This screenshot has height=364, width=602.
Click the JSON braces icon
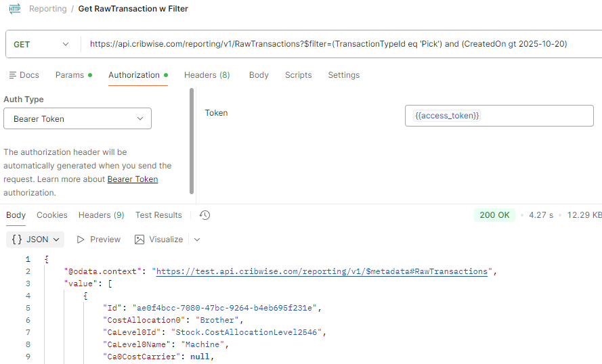tap(17, 240)
